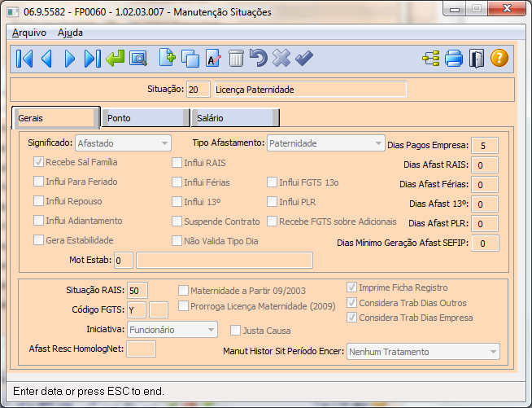
Task: Check Gera Estabilidade option
Action: pyautogui.click(x=38, y=240)
